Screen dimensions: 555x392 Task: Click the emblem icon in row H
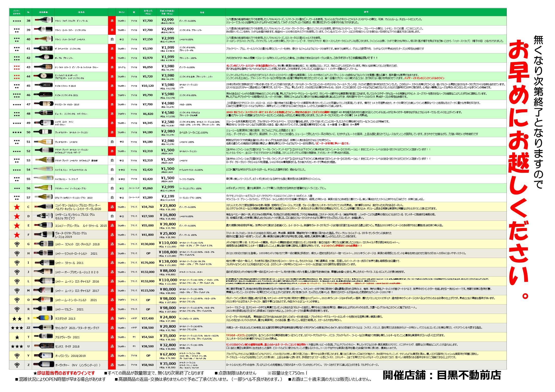[17, 254]
